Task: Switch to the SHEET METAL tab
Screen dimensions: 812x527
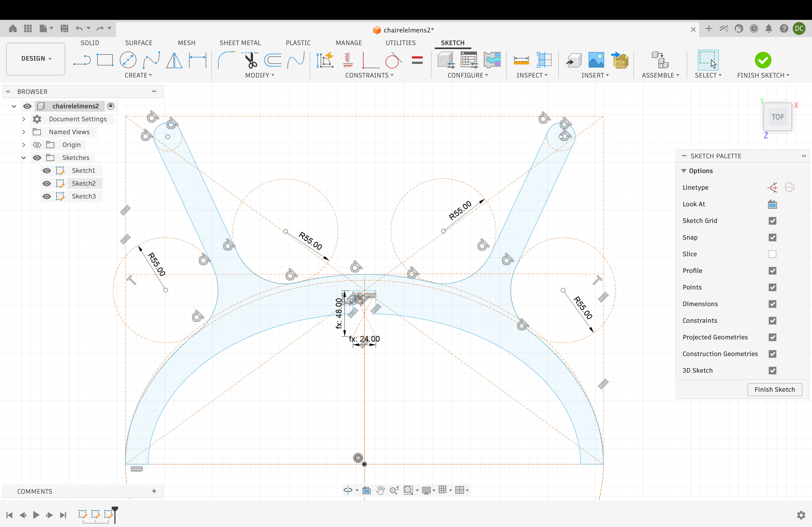Action: tap(240, 43)
